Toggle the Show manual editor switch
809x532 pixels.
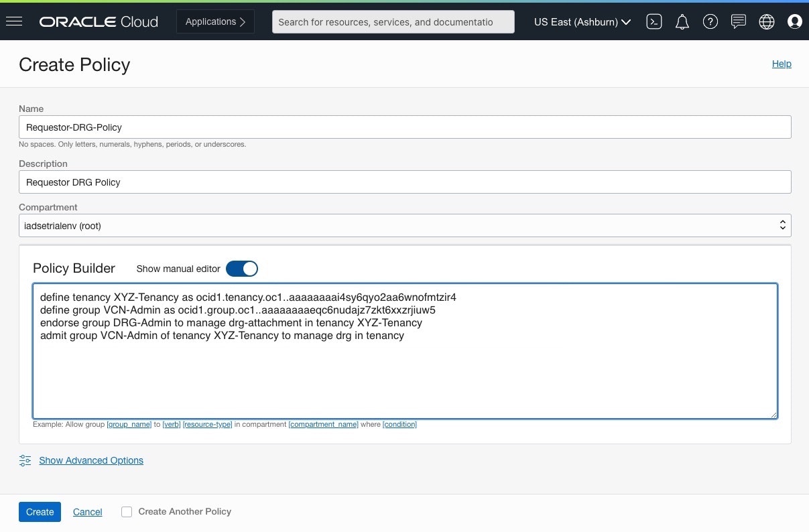242,269
